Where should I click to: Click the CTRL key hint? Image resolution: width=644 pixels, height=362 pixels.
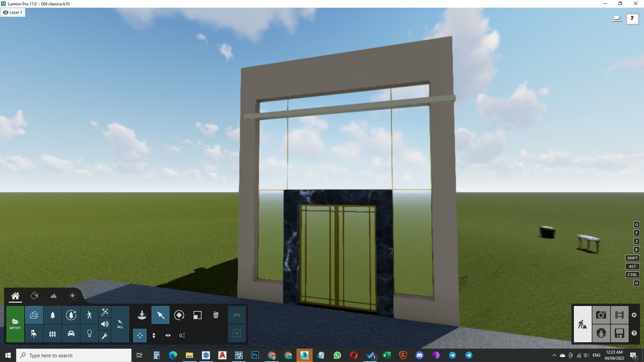(632, 275)
